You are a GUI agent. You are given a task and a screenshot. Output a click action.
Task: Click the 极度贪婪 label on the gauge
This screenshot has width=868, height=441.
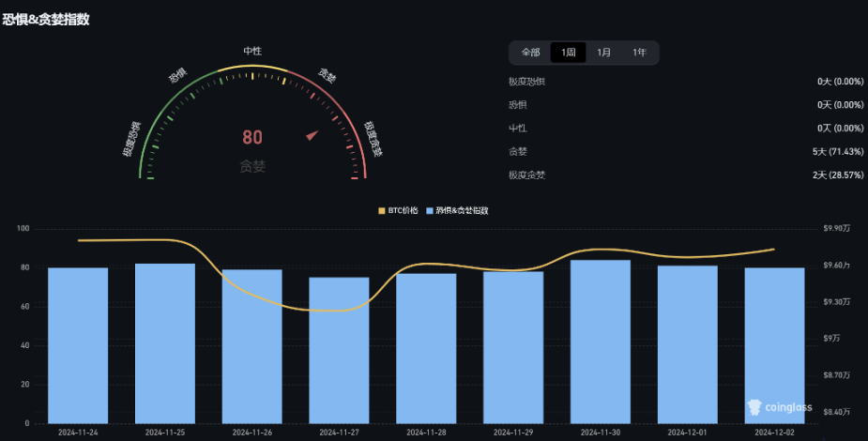click(x=373, y=139)
